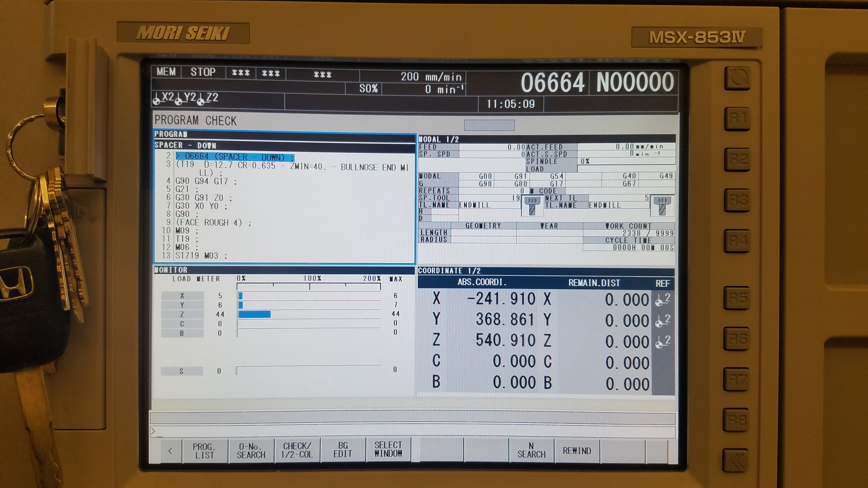Image resolution: width=868 pixels, height=488 pixels.
Task: Select the MEM mode indicator
Action: (x=166, y=72)
